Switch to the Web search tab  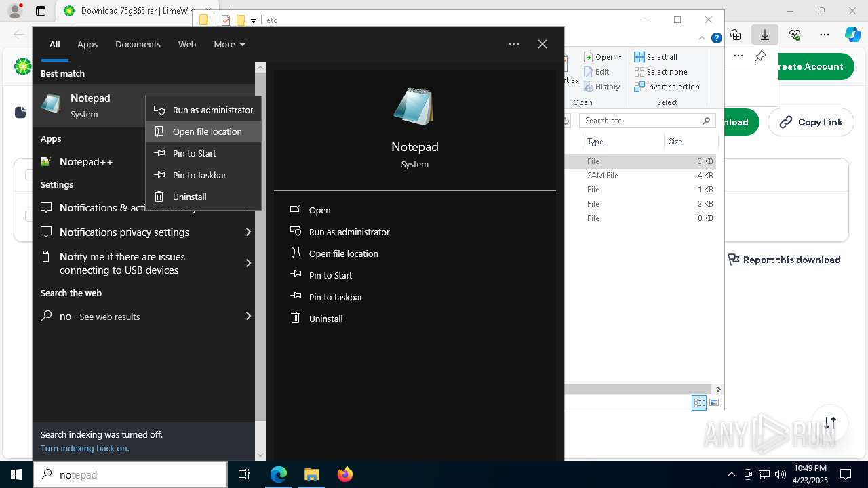[187, 44]
